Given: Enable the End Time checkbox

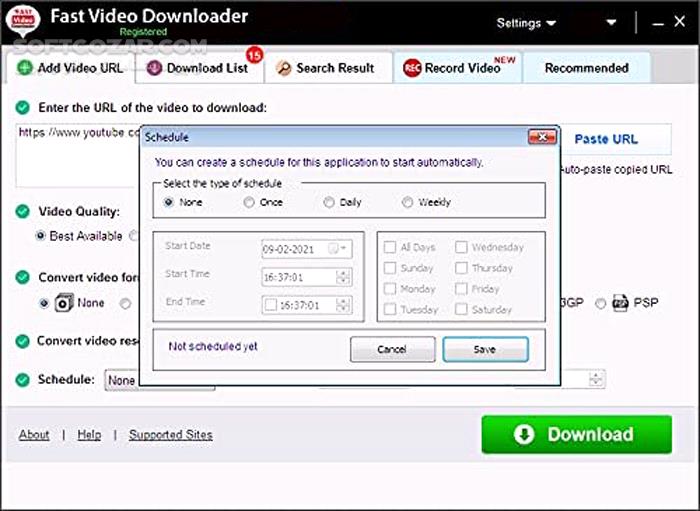Looking at the screenshot, I should (x=271, y=305).
